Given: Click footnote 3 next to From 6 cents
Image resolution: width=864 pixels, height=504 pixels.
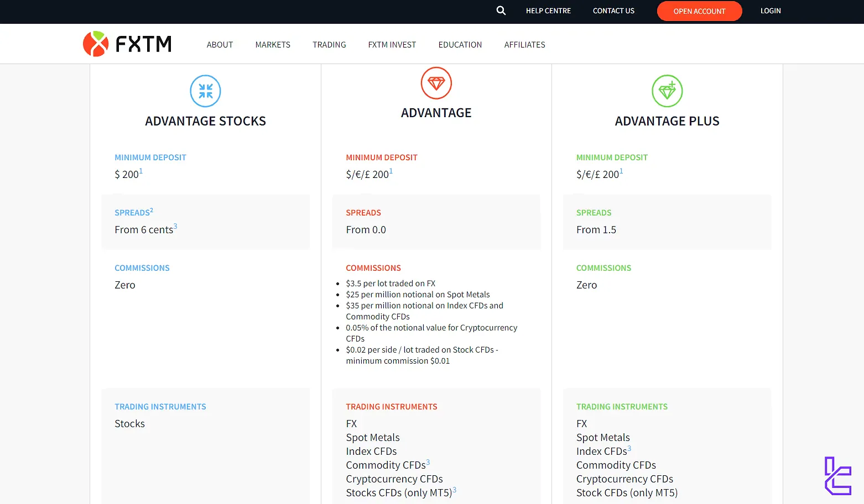Looking at the screenshot, I should click(x=175, y=226).
